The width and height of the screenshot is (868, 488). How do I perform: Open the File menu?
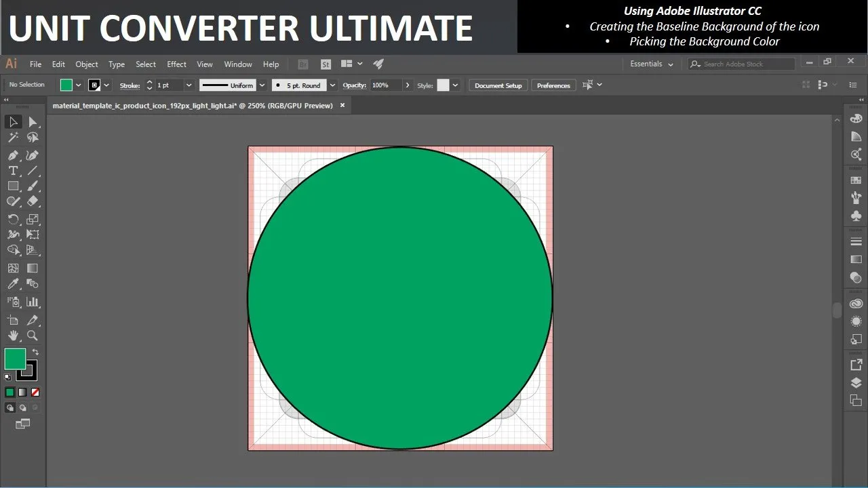click(x=35, y=64)
